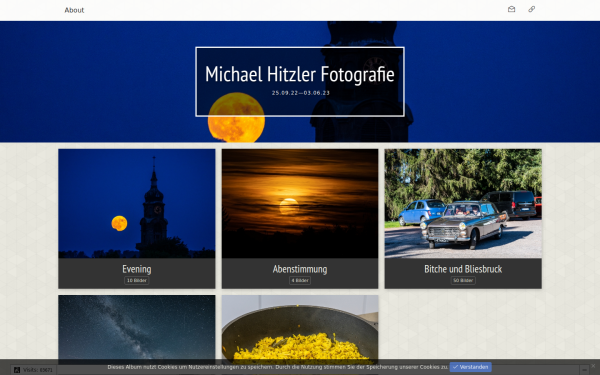The height and width of the screenshot is (375, 600).
Task: Click the Bitche und Bliesbruck title
Action: pos(463,269)
